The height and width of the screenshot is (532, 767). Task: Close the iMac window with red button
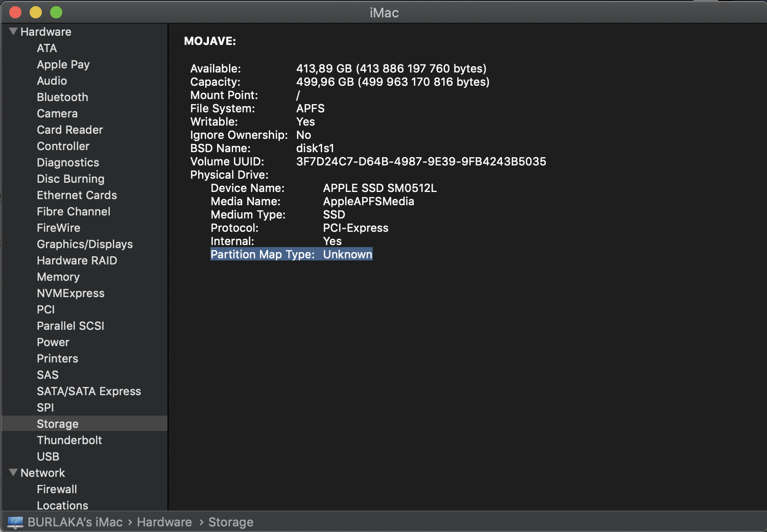coord(15,12)
